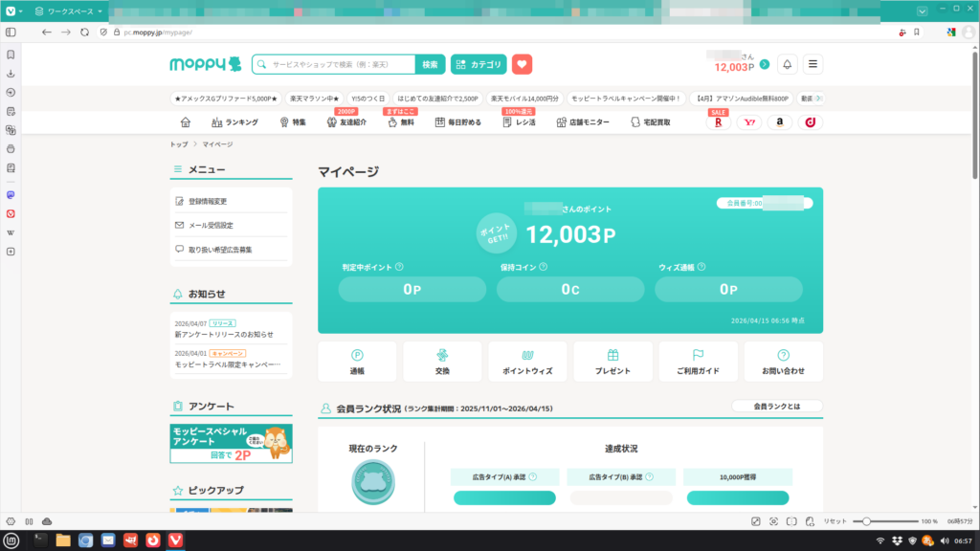
Task: Reload the page with the refresh button
Action: (85, 32)
